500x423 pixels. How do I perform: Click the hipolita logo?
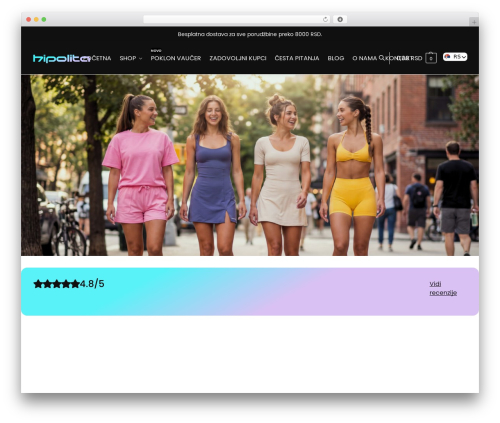(61, 59)
